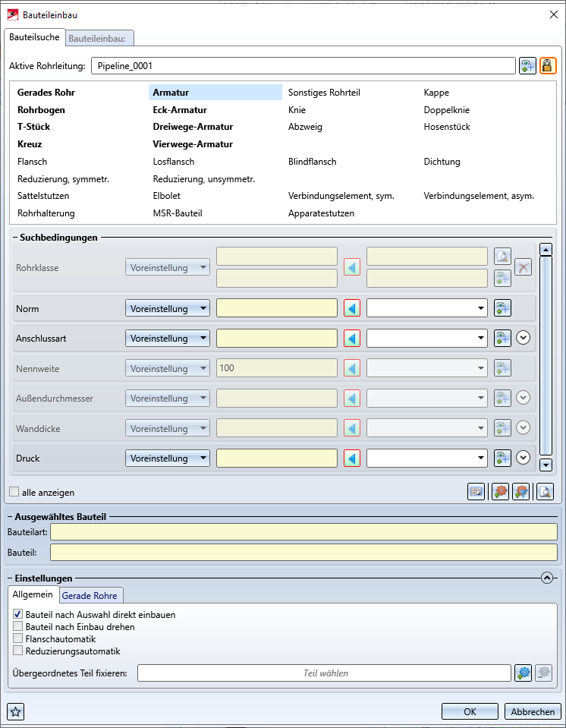Click blue gear icon next to Teil wählen
Viewport: 566px width, 728px height.
click(524, 673)
